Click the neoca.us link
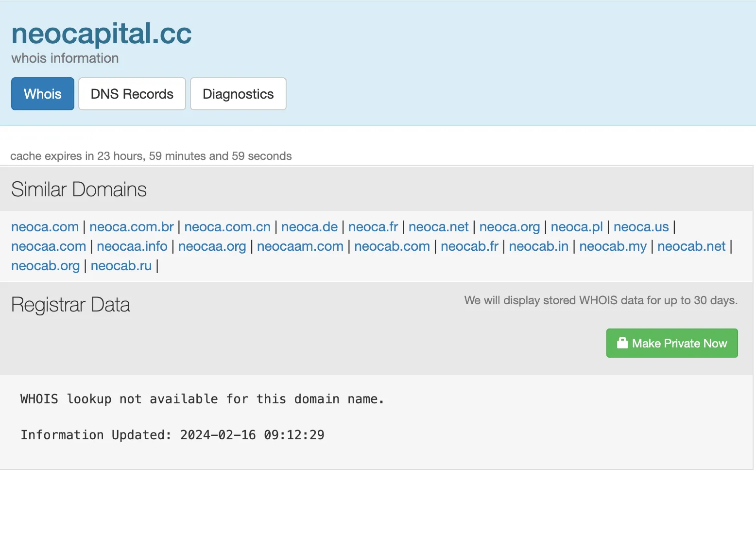 [x=641, y=227]
